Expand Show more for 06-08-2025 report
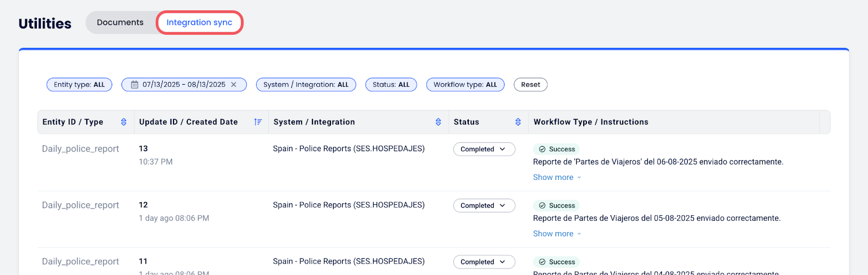This screenshot has height=275, width=868. (x=557, y=178)
